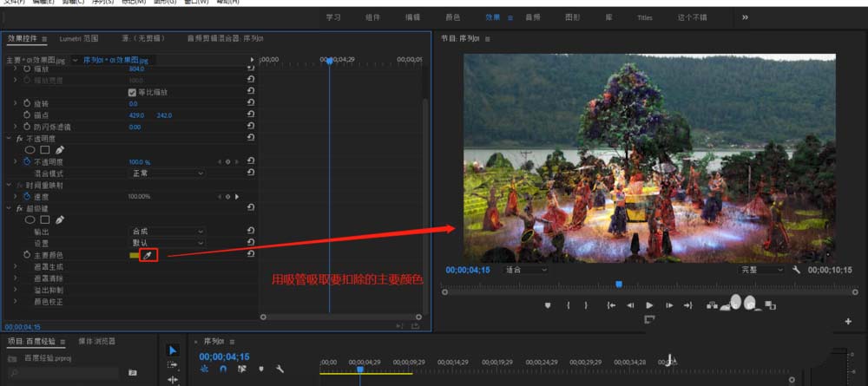Viewport: 868px width, 386px height.
Task: Open the timeline display settings wrench
Action: [280, 369]
